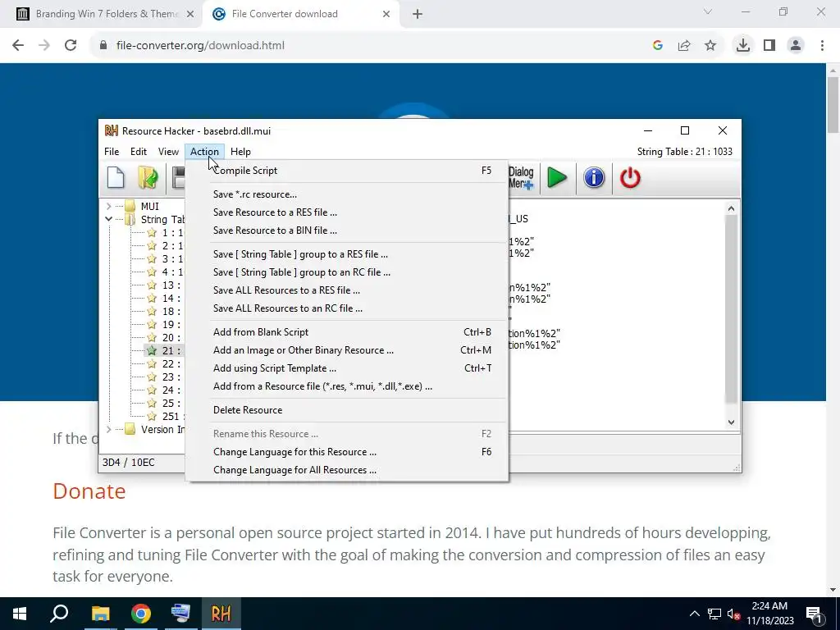Open the Edit menu

point(138,152)
